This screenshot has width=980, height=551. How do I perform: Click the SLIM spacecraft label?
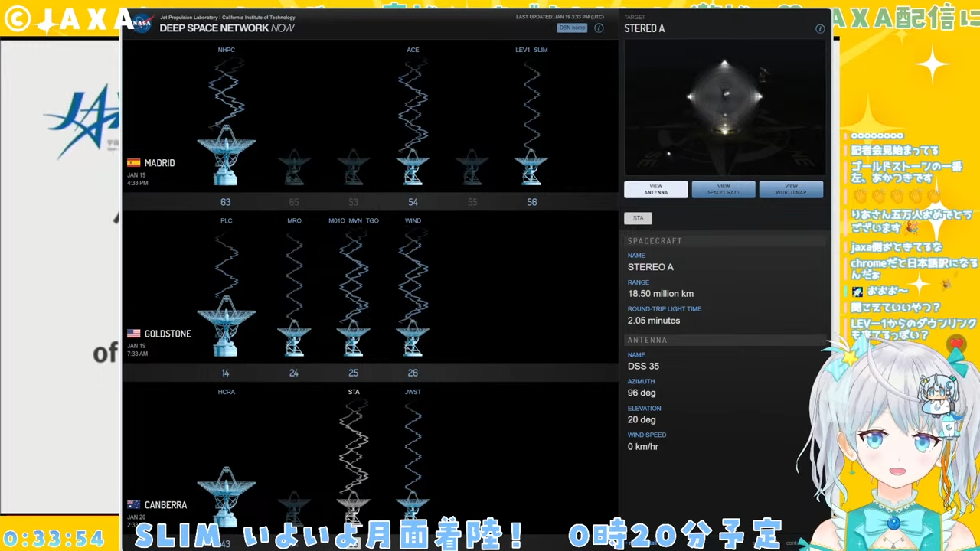(x=541, y=50)
